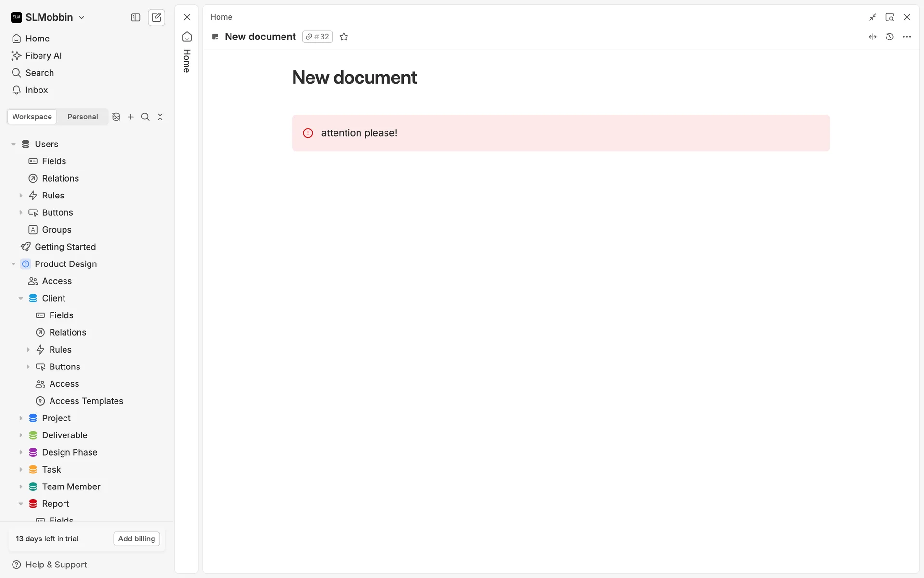Viewport: 924px width, 578px height.
Task: Click the hidden items filter icon
Action: 116,117
